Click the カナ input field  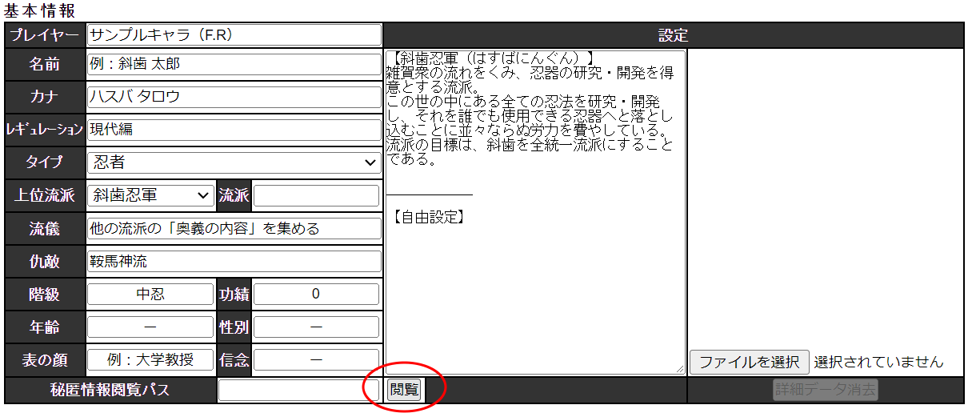point(234,97)
